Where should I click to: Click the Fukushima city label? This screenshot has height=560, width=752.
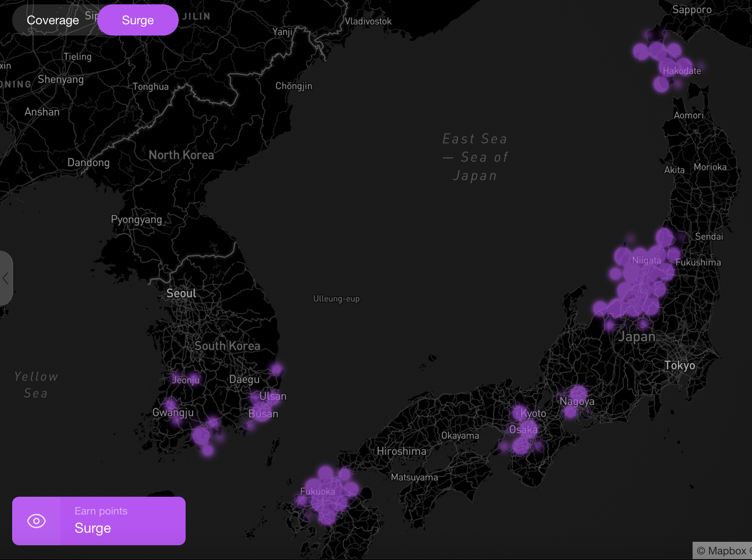pyautogui.click(x=698, y=262)
